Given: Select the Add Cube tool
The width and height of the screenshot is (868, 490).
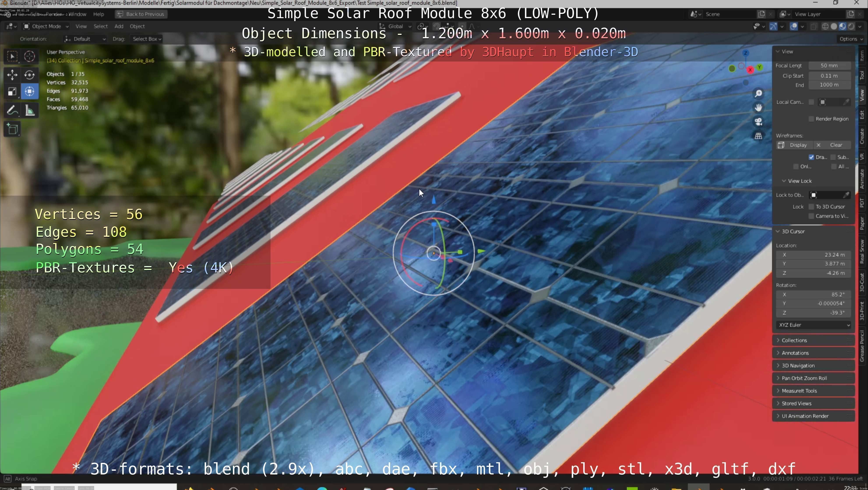Looking at the screenshot, I should point(12,129).
